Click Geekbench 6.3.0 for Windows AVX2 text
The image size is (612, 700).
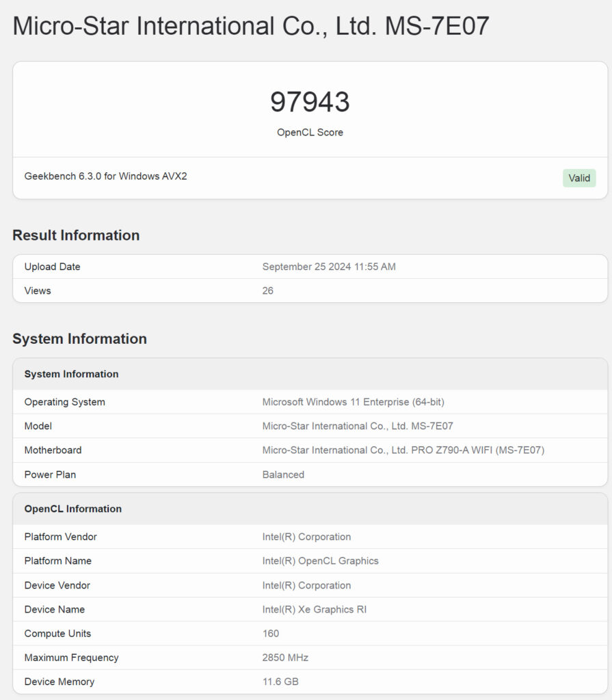pyautogui.click(x=106, y=176)
